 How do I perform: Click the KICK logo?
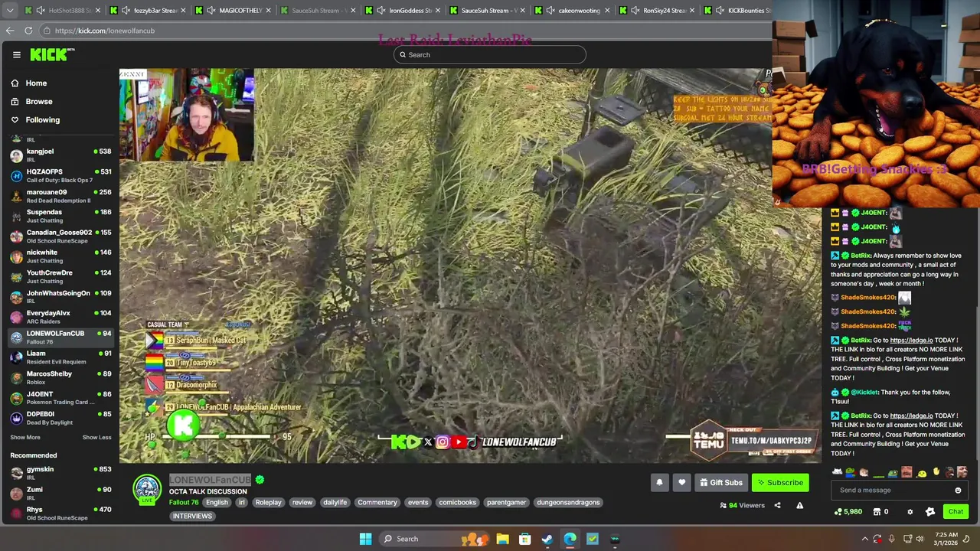52,54
